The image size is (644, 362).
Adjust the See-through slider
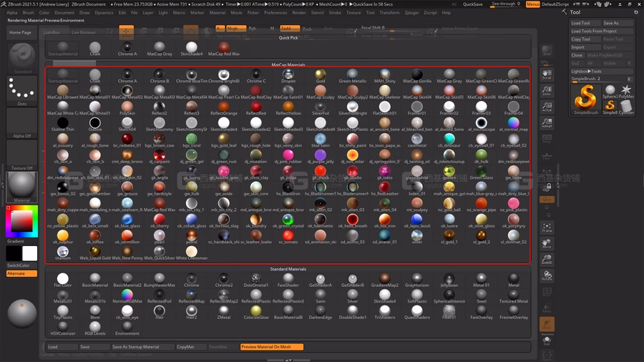(x=506, y=4)
